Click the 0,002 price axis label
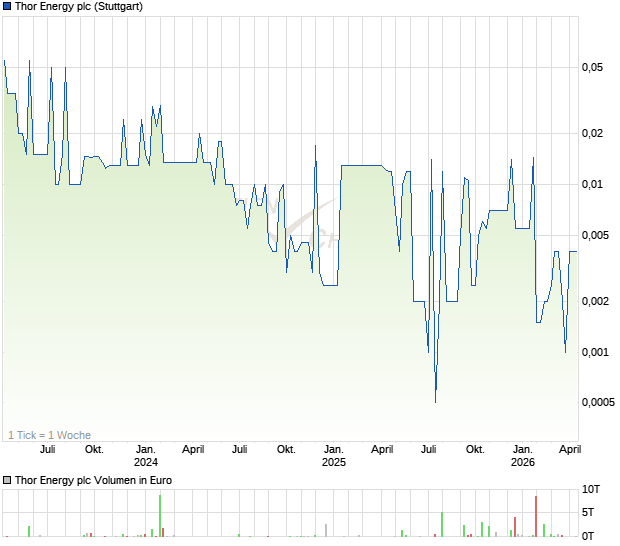 (595, 301)
